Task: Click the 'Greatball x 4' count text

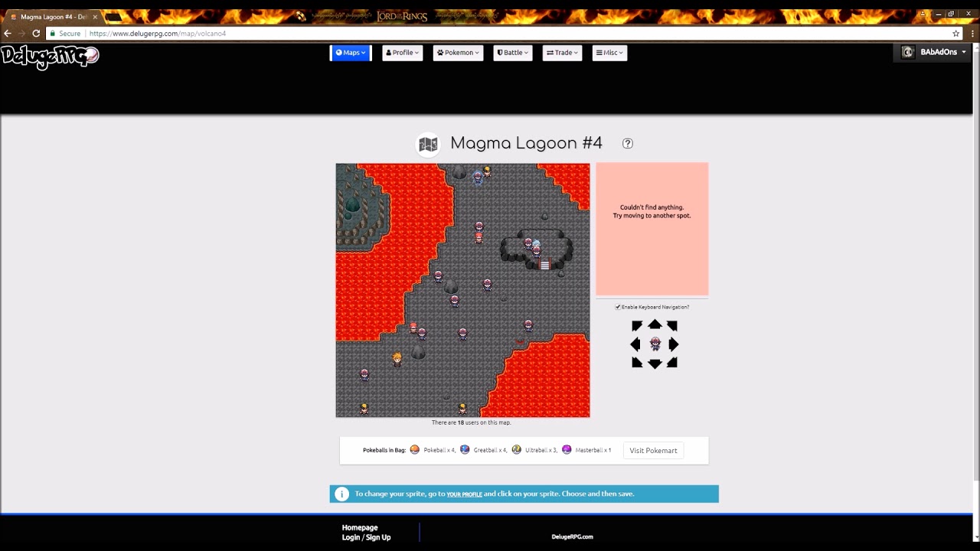Action: (490, 450)
